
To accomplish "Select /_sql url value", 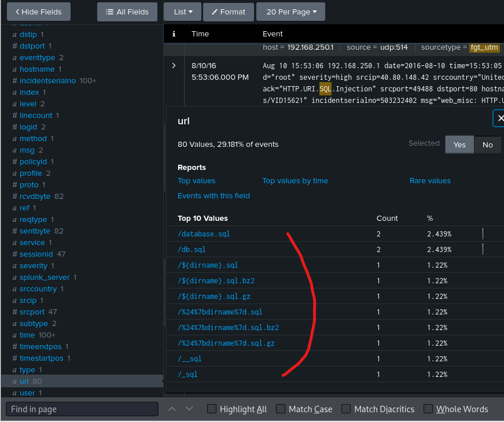I will click(187, 375).
